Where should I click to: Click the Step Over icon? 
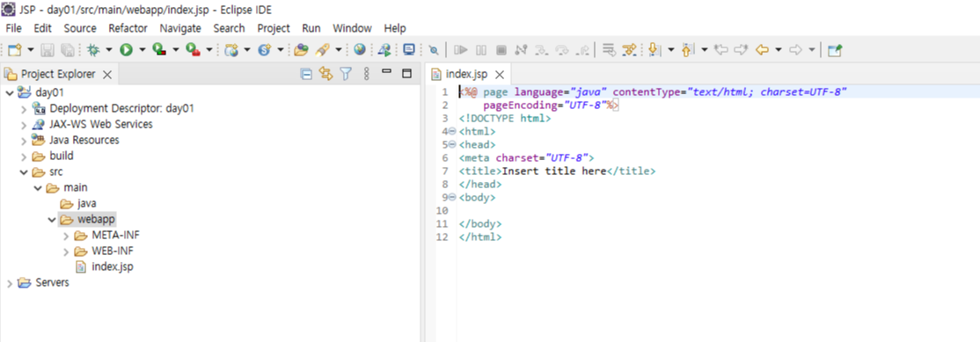[562, 50]
